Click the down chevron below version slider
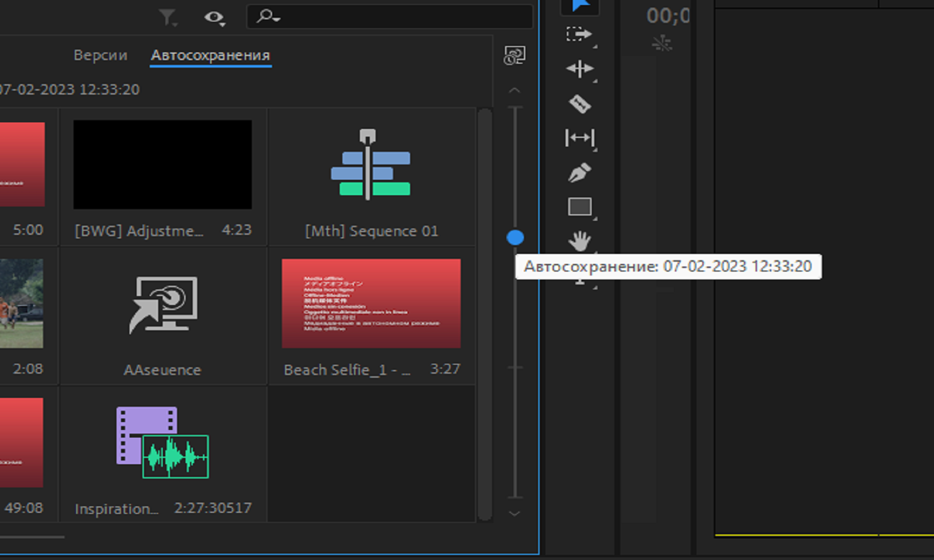 point(515,513)
